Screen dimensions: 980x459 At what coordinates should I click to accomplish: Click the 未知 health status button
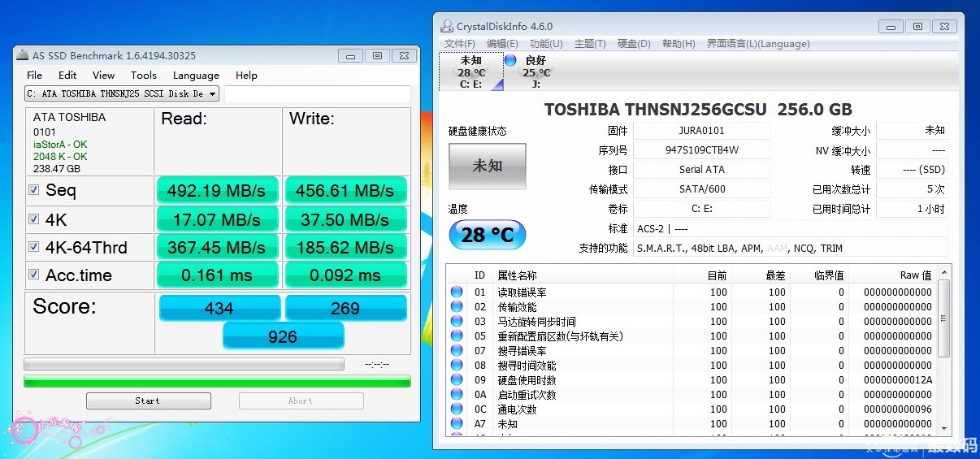point(488,166)
